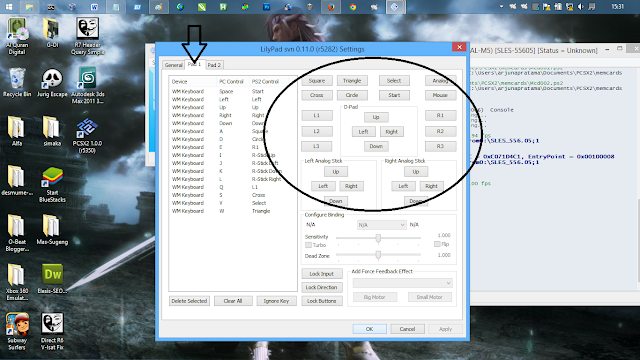
Task: Bind the L1 button
Action: coord(317,116)
